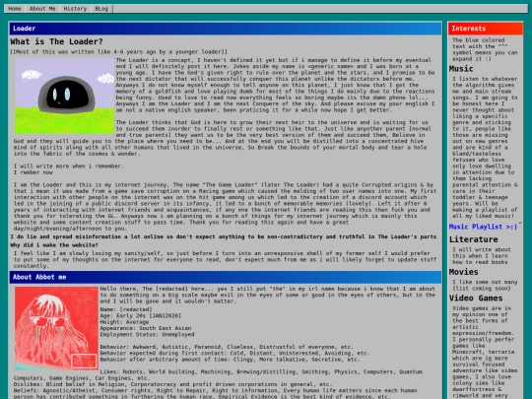Click the red Interests panel header
This screenshot has height=399, width=532.
[x=485, y=29]
